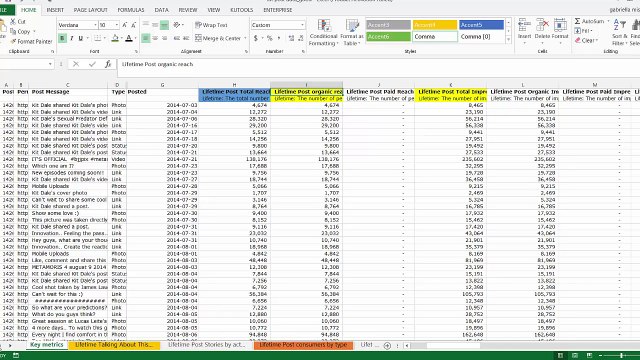Image resolution: width=640 pixels, height=360 pixels.
Task: Expand the Merge & Center dropdown arrow
Action: point(245,38)
